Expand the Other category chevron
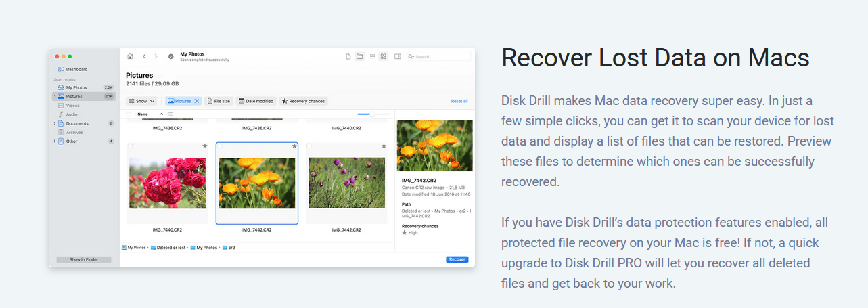Viewport: 868px width, 308px height. point(55,141)
